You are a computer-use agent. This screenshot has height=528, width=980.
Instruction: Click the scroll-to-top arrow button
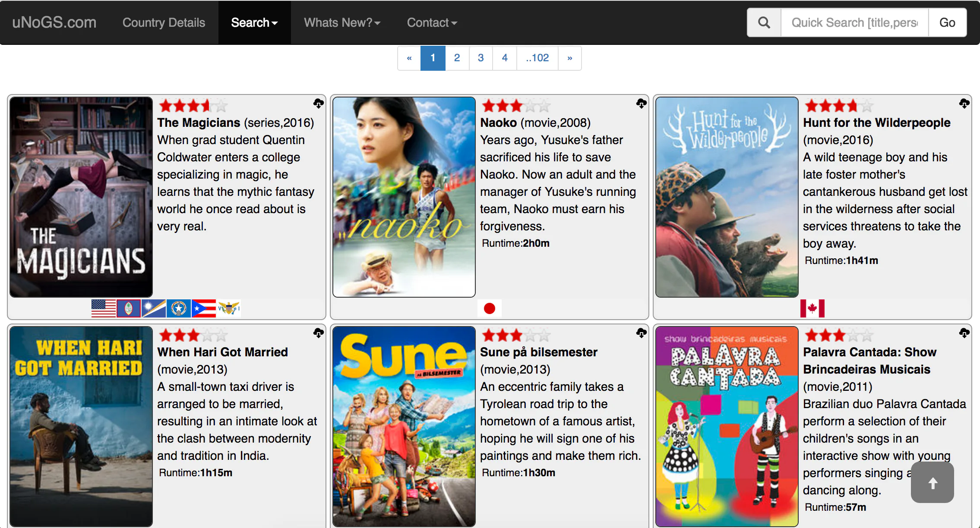click(933, 482)
